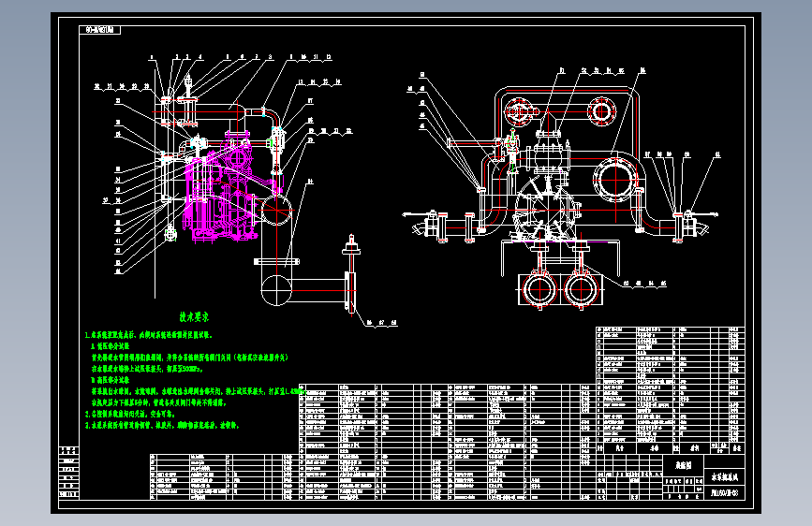
Task: Click the small label box in the top-left corner of the frame
Action: 100,30
